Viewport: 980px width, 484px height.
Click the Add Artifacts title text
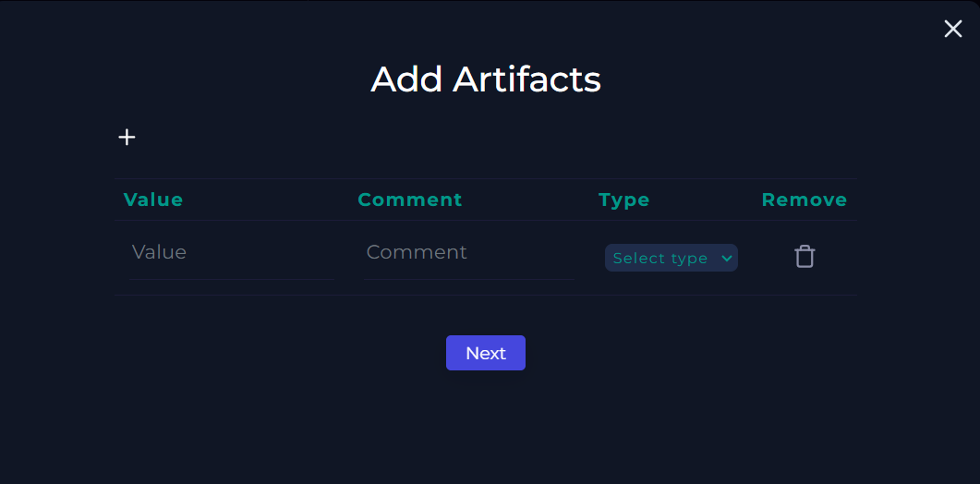click(486, 80)
